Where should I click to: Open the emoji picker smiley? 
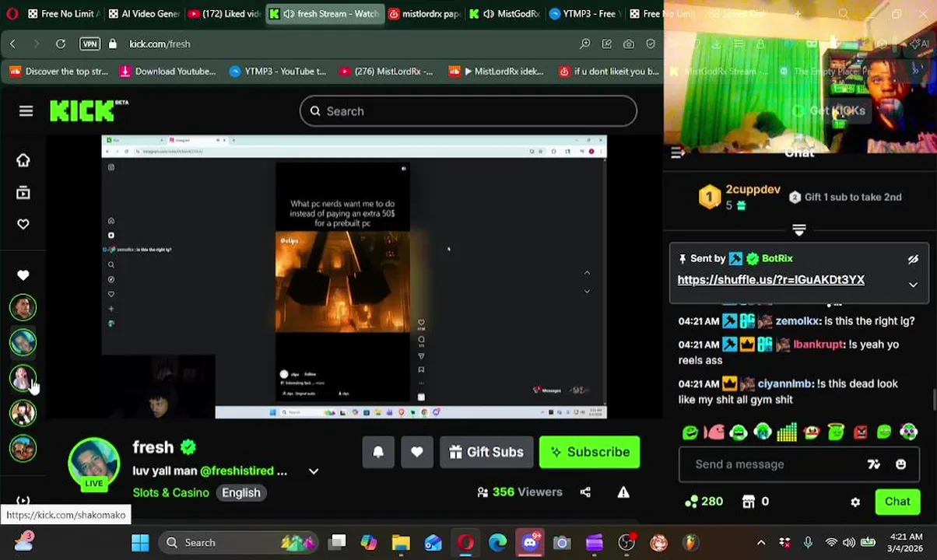pos(900,464)
